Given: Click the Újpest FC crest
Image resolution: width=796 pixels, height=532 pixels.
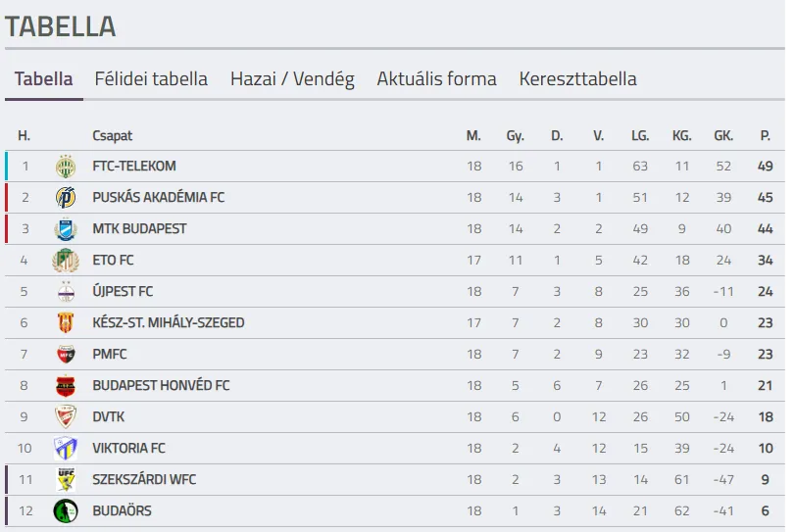Looking at the screenshot, I should (x=66, y=292).
